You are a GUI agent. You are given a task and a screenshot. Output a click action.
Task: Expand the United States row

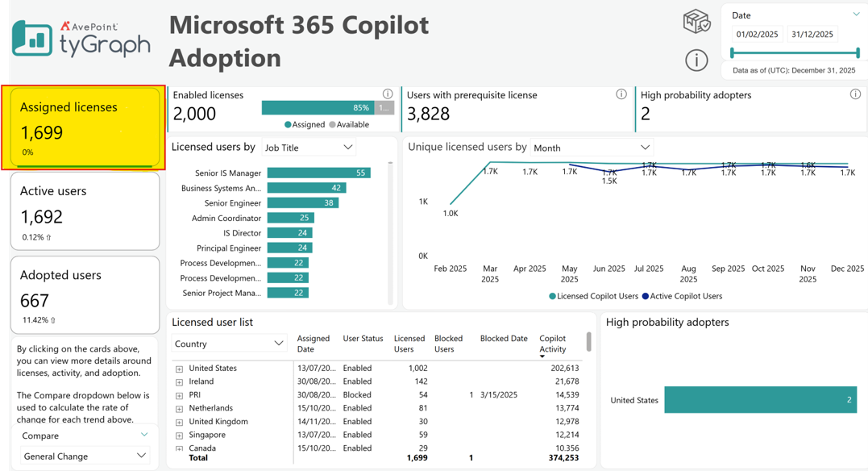coord(180,369)
